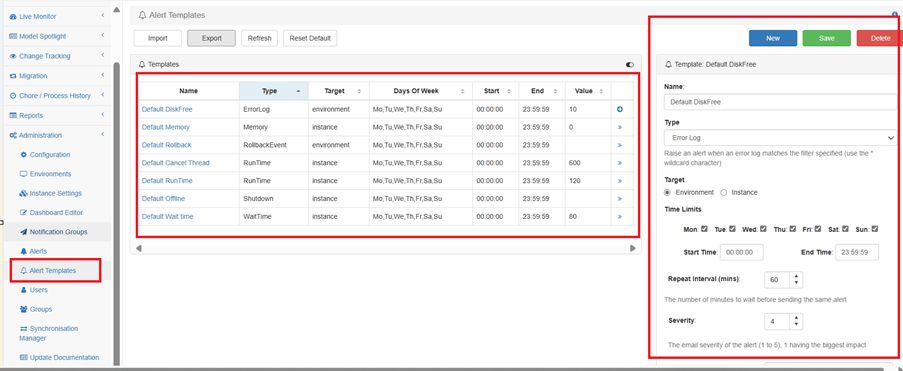Uncheck the Mon checkbox
Viewport: 903px width, 371px height.
(x=704, y=229)
